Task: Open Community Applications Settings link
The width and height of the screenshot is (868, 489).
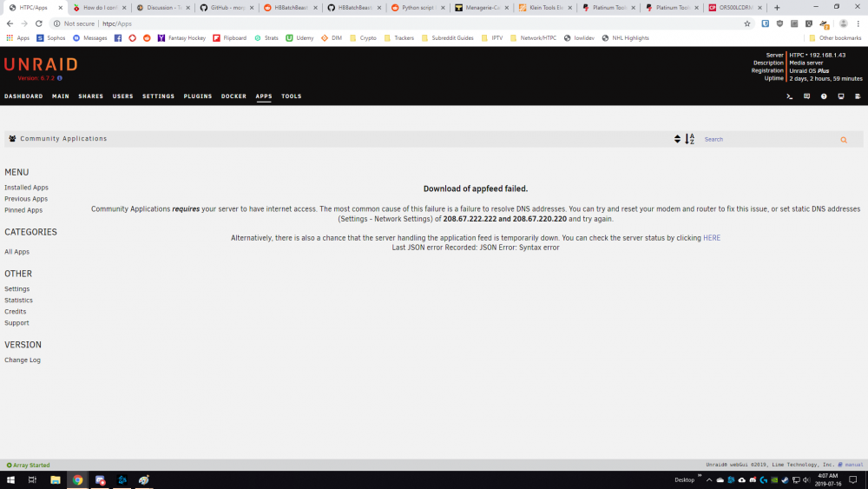Action: [16, 289]
